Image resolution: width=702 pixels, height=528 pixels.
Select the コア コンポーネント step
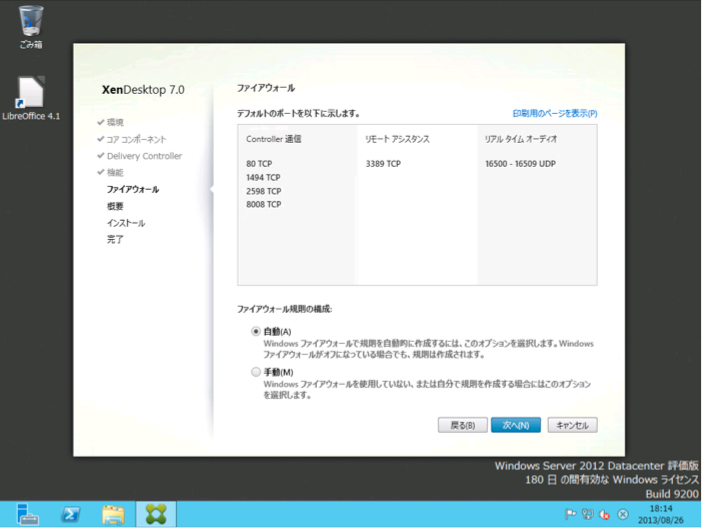[136, 139]
